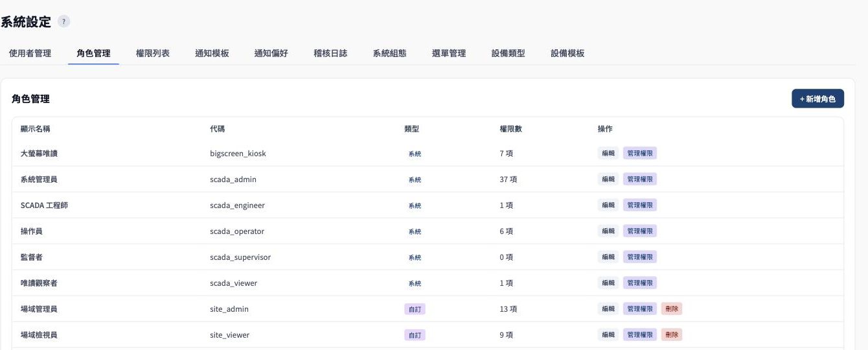Click the 6 項 permission count
This screenshot has height=350, width=868.
[507, 231]
